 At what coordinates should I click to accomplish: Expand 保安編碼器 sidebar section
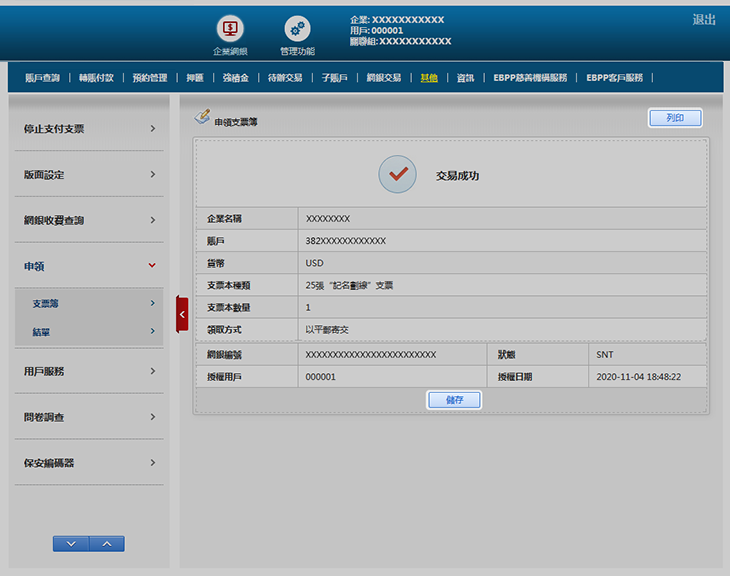89,463
